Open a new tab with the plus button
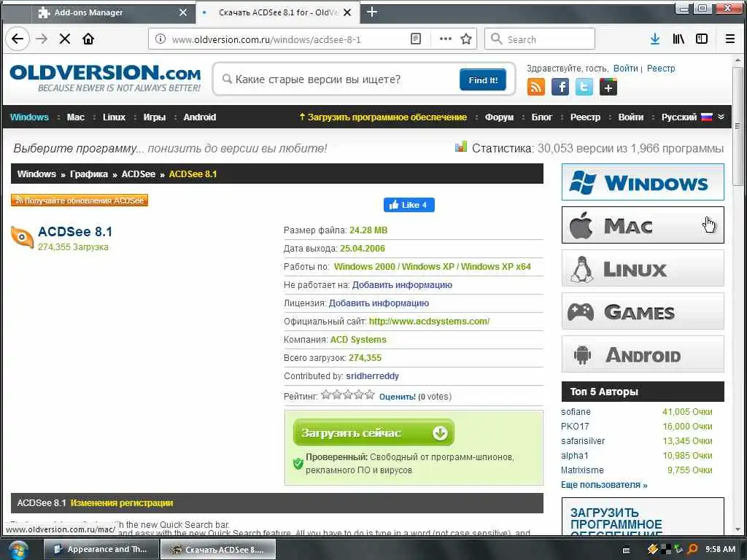This screenshot has width=747, height=560. click(x=372, y=12)
